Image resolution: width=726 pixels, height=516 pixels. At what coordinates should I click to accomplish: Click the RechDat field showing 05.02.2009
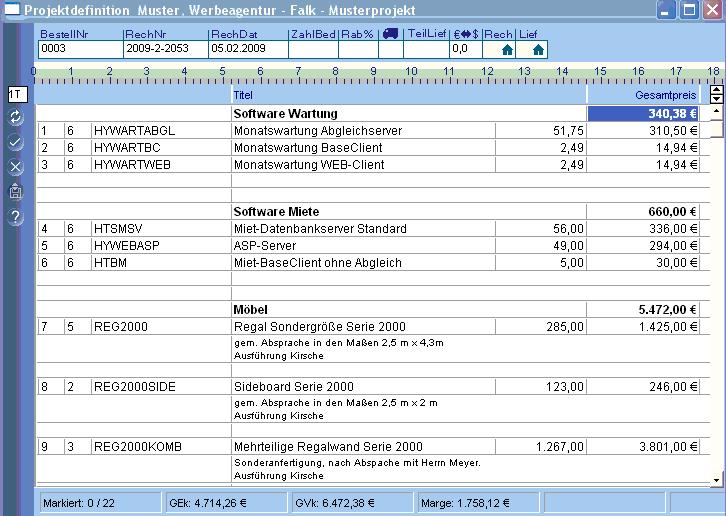pos(246,48)
